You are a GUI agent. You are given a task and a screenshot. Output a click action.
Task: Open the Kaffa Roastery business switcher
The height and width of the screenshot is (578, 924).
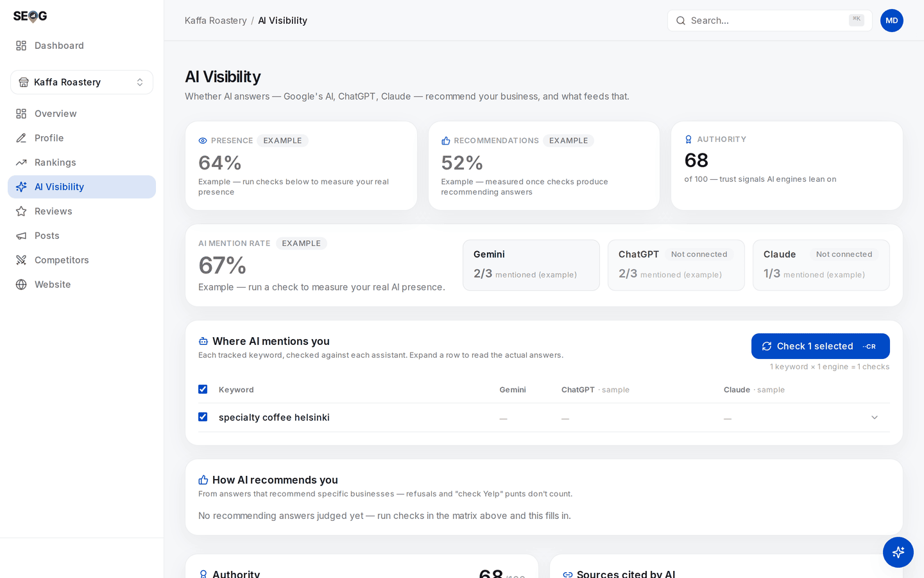[81, 82]
